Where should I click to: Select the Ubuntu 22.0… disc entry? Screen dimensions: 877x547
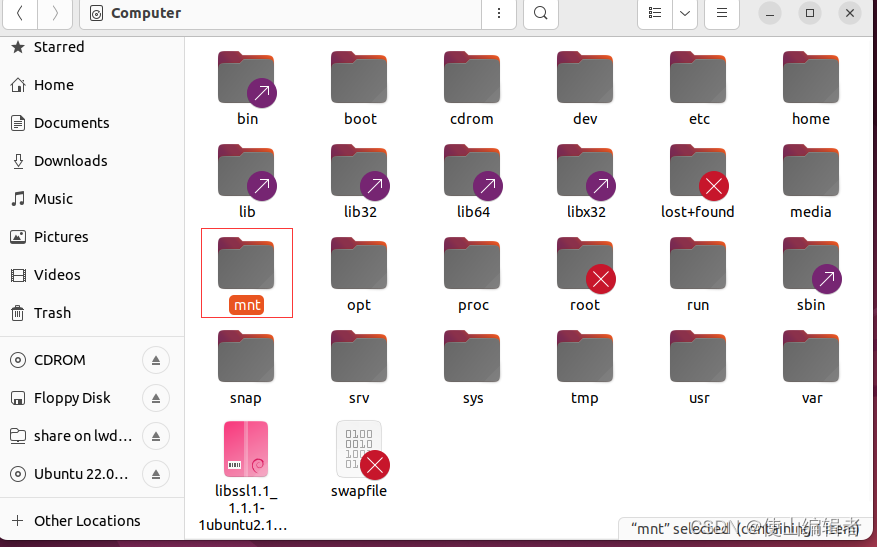point(70,474)
